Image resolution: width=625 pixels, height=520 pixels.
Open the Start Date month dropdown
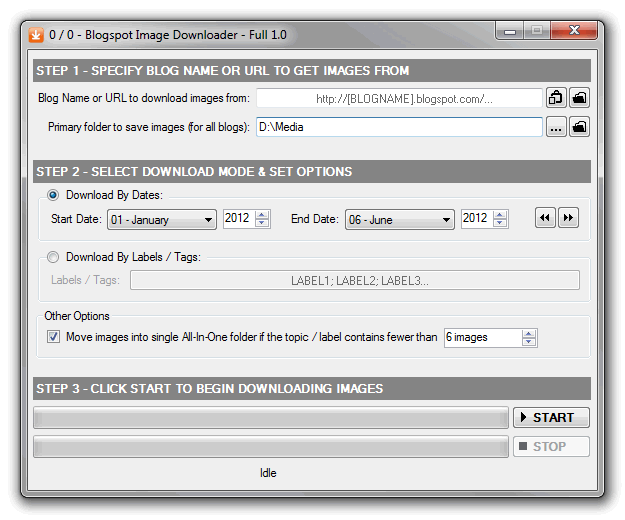pyautogui.click(x=162, y=220)
